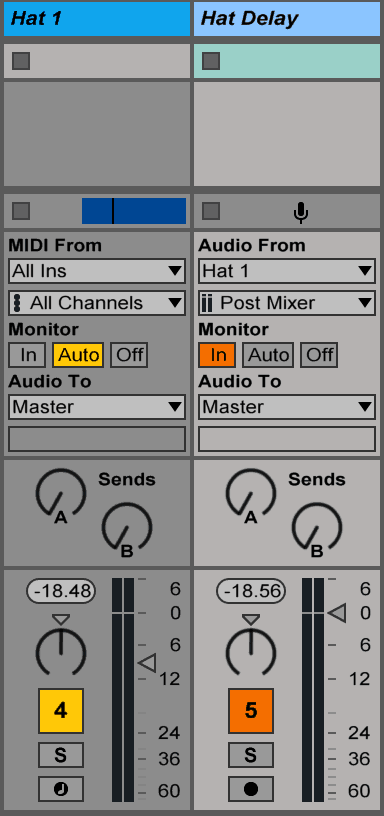Click the 'Sends' label on Hat Delay
384x816 pixels.
point(317,479)
